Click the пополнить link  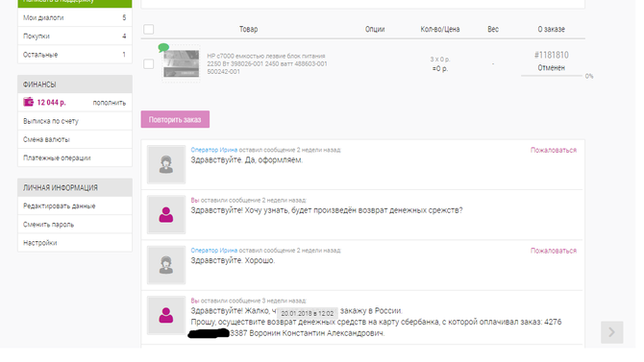(x=110, y=103)
